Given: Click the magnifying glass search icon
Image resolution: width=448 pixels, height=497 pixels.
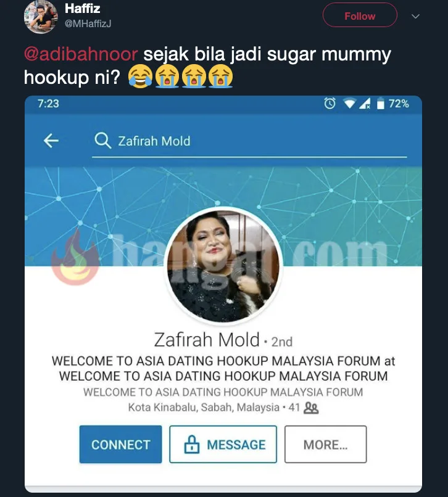Looking at the screenshot, I should [x=103, y=141].
